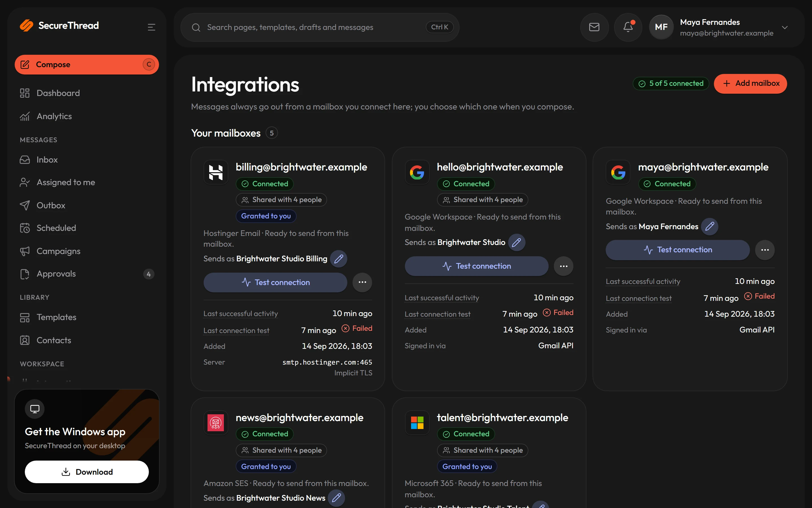Click Shared with 4 people on talent card
This screenshot has height=508, width=812.
tap(482, 450)
